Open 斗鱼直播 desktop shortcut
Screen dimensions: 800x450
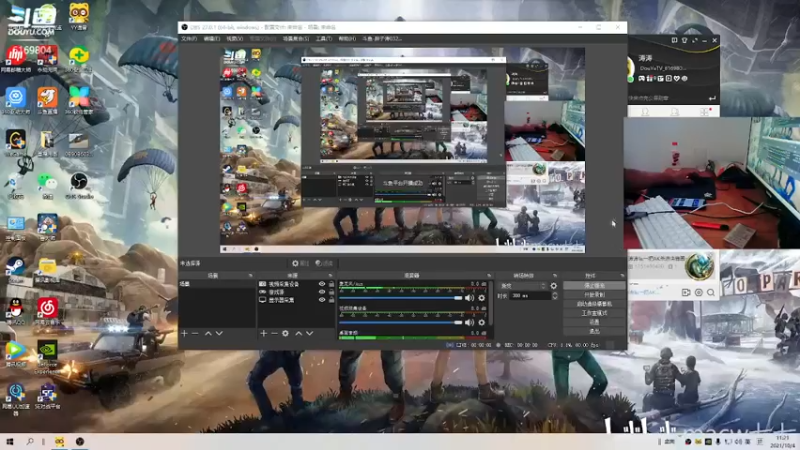(47, 101)
